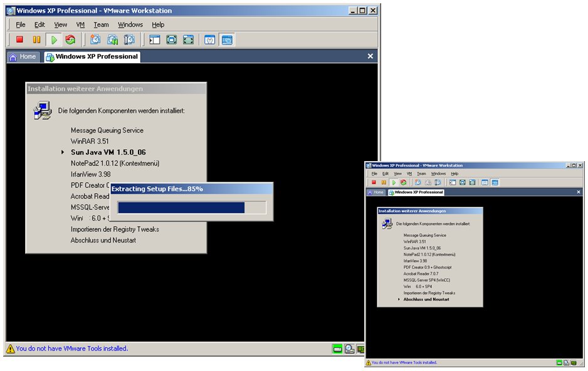This screenshot has width=588, height=371.
Task: Open the View menu in large window
Action: [x=60, y=24]
